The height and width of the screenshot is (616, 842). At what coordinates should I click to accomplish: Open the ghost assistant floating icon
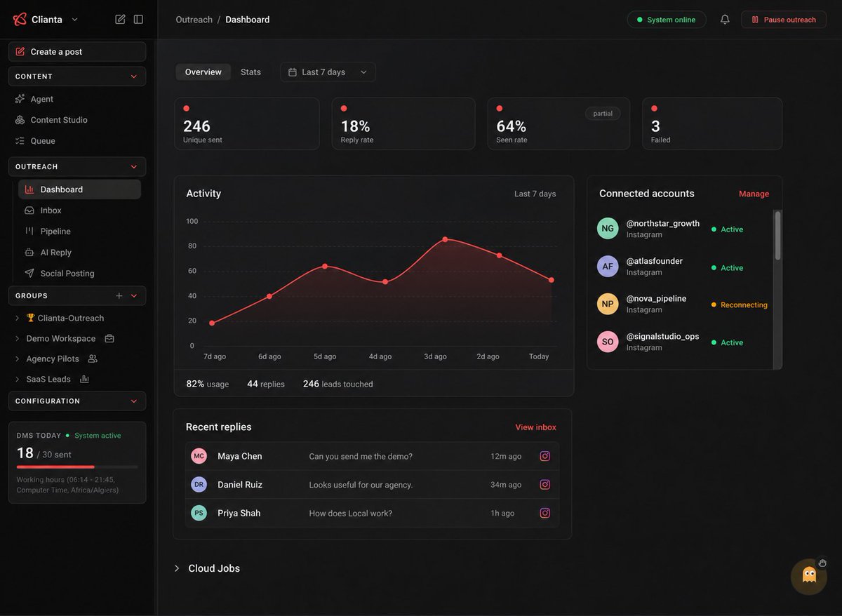(x=809, y=577)
